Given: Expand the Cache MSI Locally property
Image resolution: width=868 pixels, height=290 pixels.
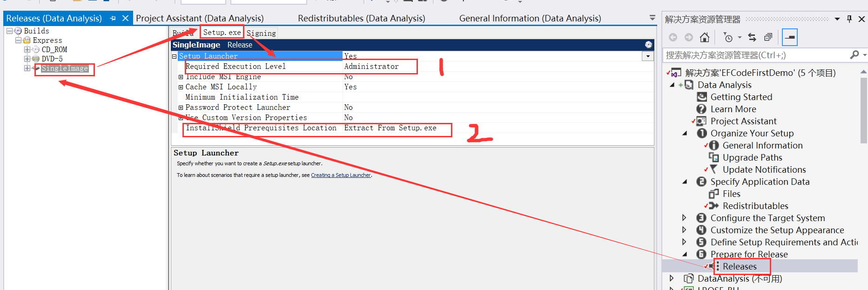Looking at the screenshot, I should [x=181, y=87].
